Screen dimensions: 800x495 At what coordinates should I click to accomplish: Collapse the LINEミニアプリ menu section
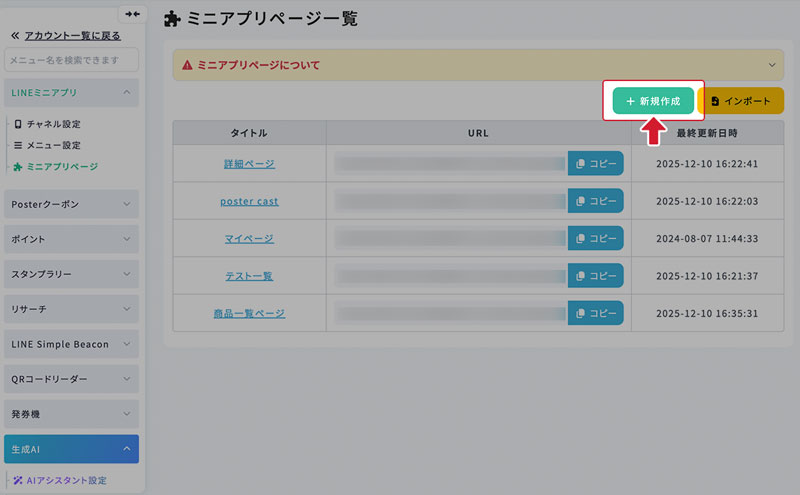click(x=71, y=92)
